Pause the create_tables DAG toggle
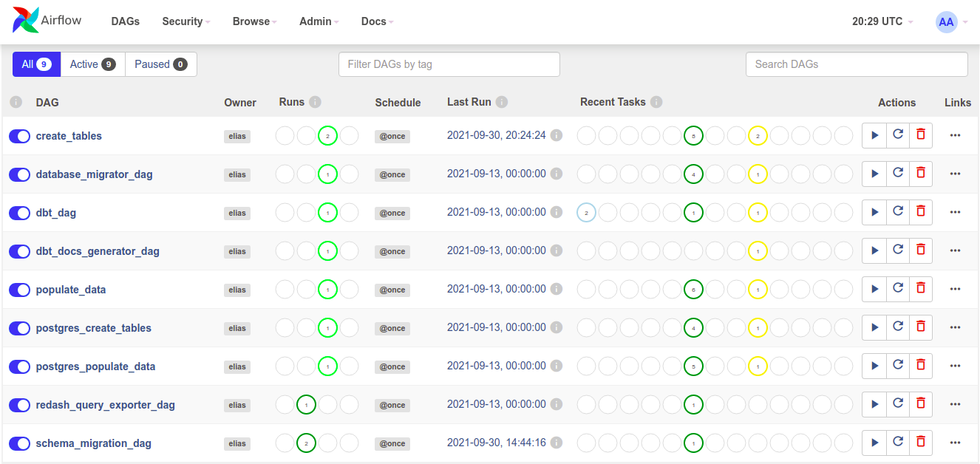Screen dimensions: 980x464 pos(19,136)
